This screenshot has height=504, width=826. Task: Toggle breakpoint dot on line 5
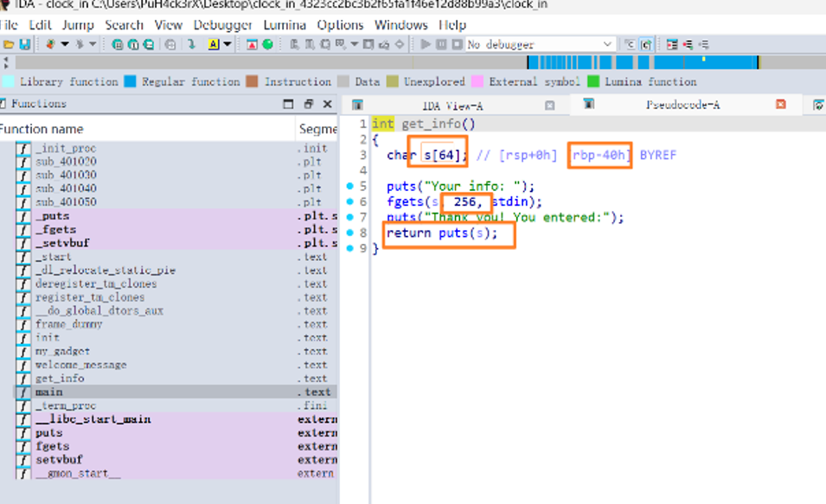click(349, 186)
